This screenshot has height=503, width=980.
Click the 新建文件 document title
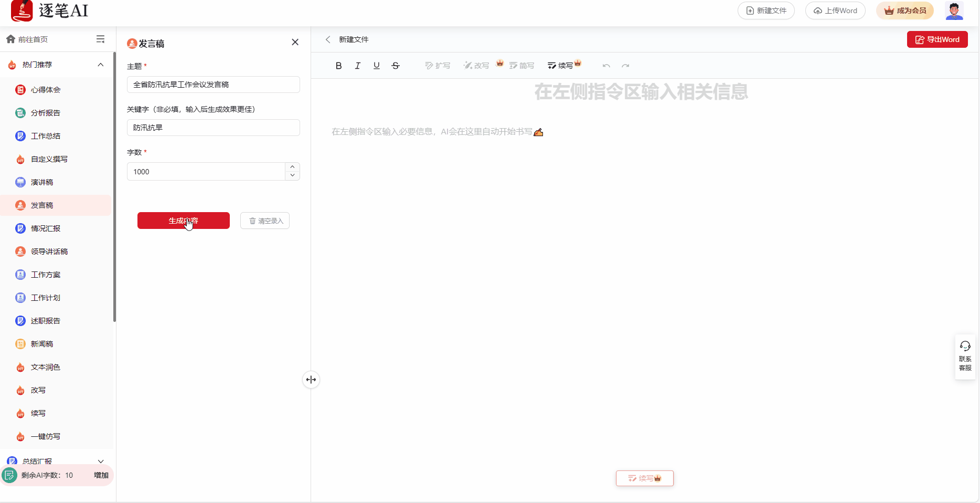(354, 39)
